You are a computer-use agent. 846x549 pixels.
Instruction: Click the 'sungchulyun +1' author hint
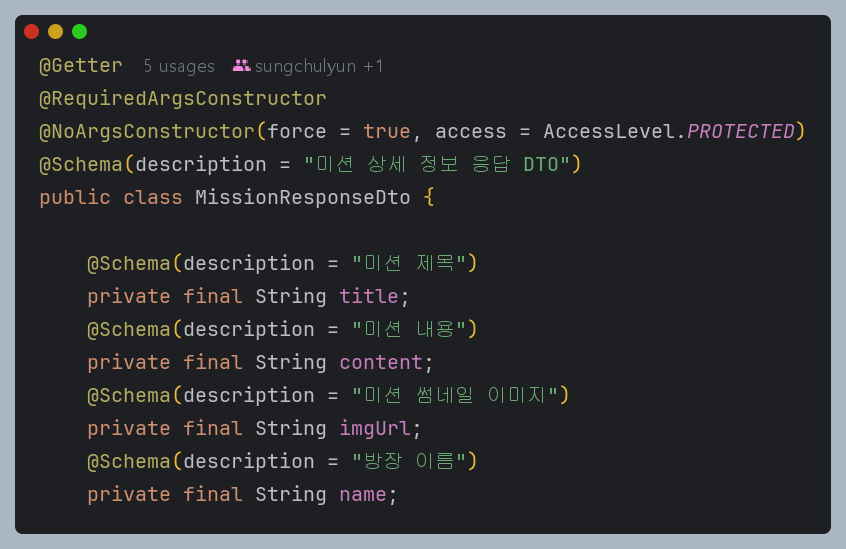[319, 66]
